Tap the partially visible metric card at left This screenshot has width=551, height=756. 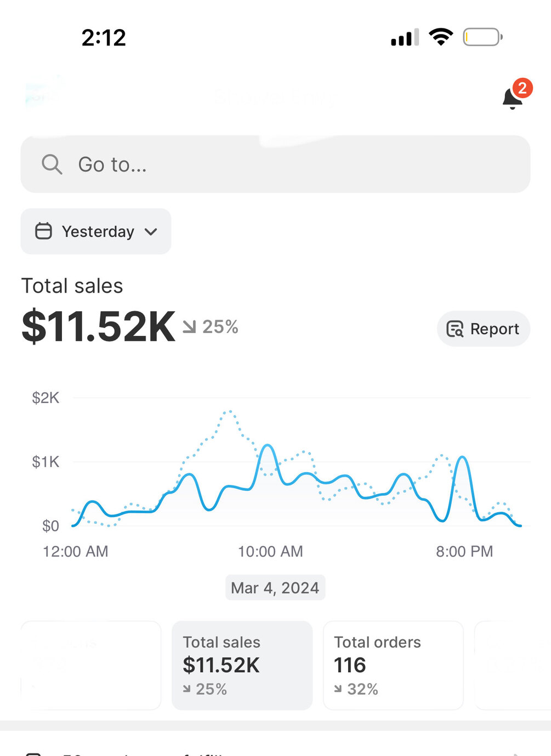(x=91, y=665)
